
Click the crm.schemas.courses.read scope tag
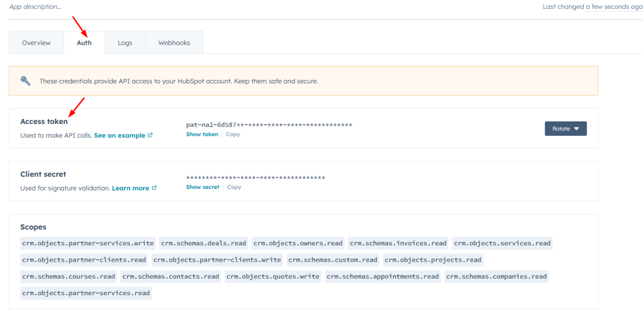click(69, 276)
